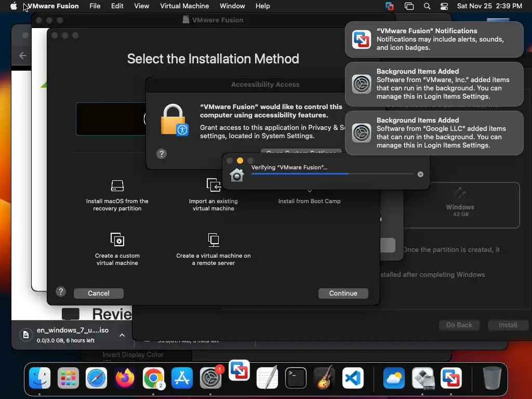Viewport: 532px width, 399px height.
Task: Open the Help menu
Action: click(x=262, y=6)
